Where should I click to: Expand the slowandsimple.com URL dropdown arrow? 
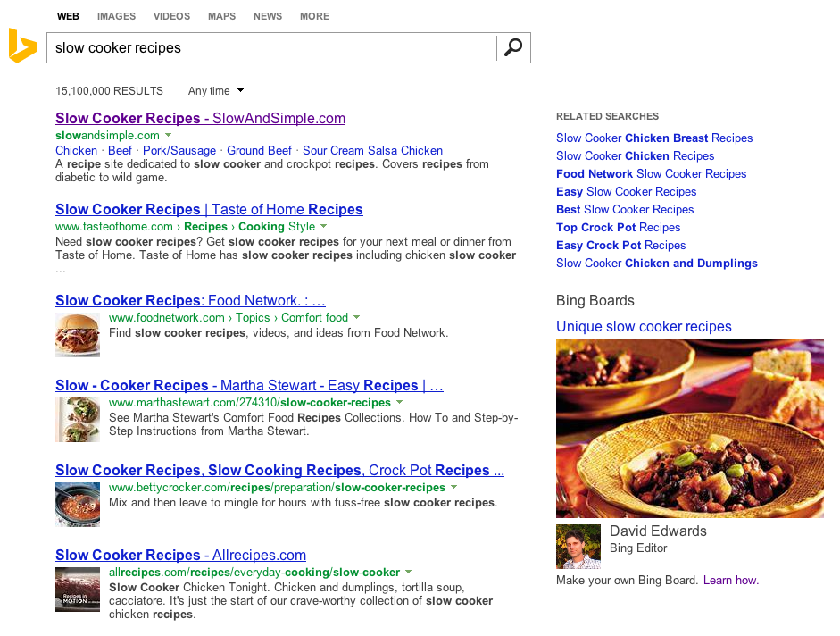pyautogui.click(x=168, y=135)
